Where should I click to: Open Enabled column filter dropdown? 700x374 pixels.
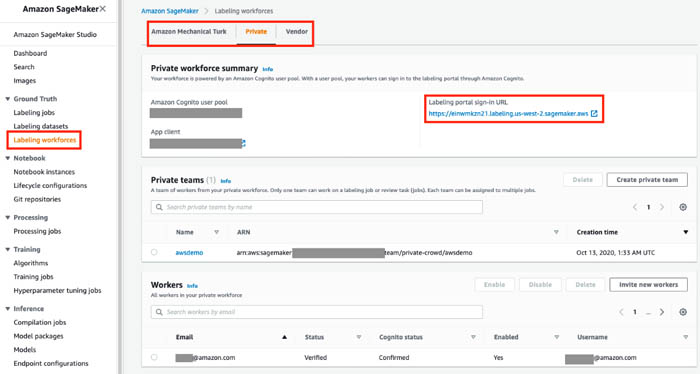[557, 337]
